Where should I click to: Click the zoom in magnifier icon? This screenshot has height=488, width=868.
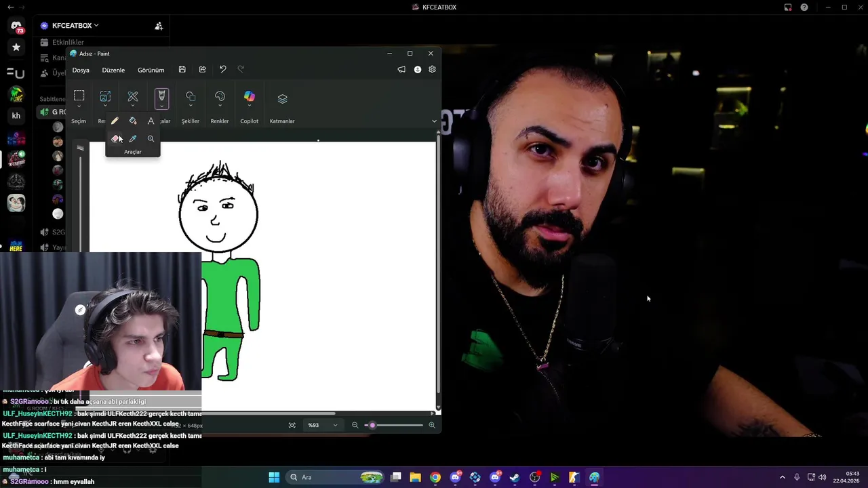[x=432, y=425]
